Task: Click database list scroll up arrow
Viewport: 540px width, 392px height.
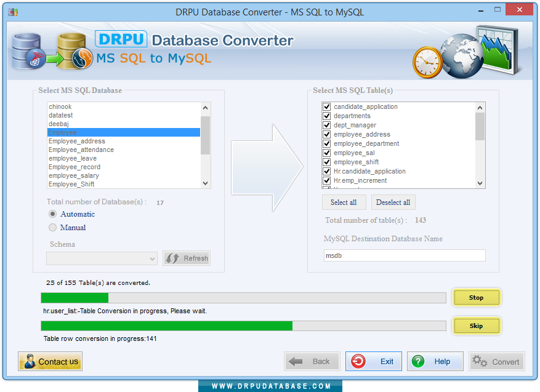Action: [x=205, y=107]
